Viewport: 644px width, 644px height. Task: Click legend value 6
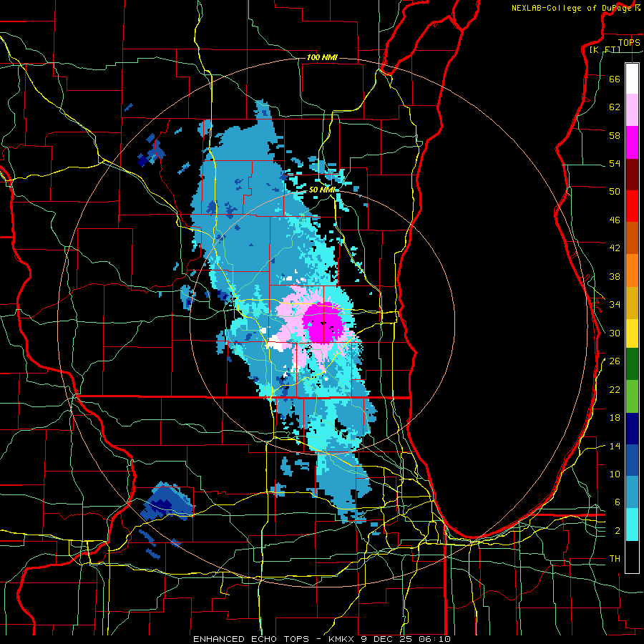click(x=617, y=502)
